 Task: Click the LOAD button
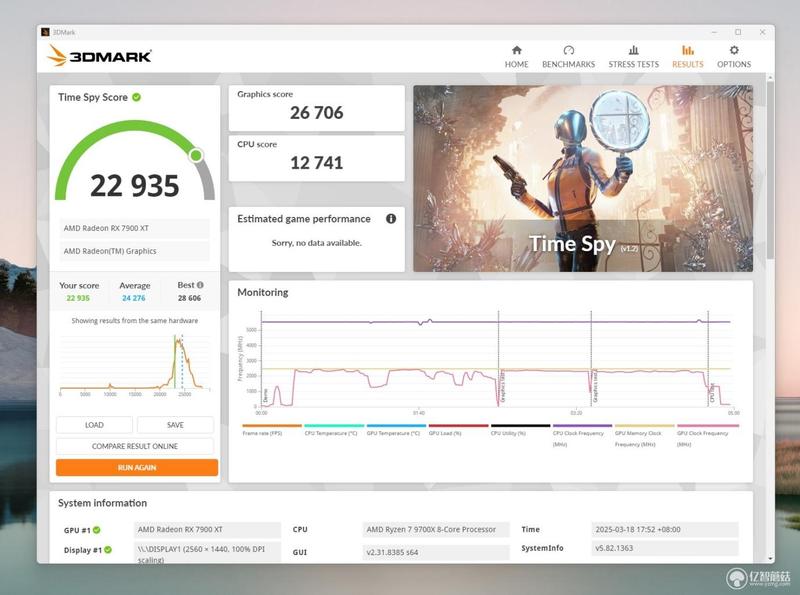[94, 425]
